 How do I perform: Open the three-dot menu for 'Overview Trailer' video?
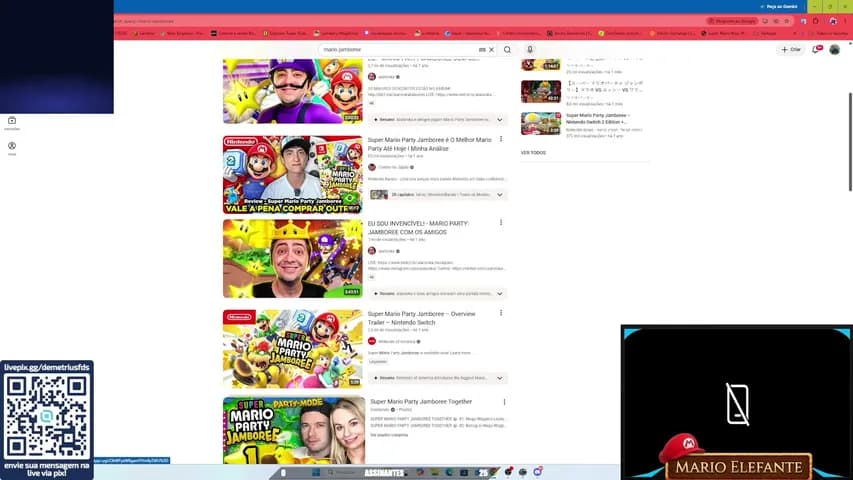point(501,313)
